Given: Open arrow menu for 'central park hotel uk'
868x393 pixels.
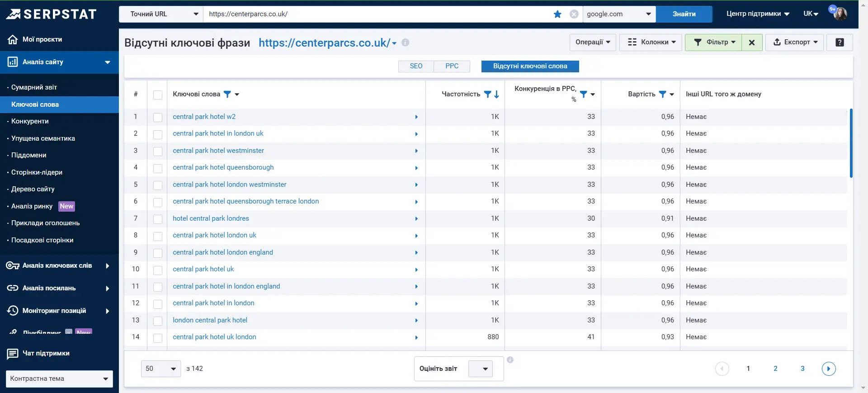Looking at the screenshot, I should point(416,270).
